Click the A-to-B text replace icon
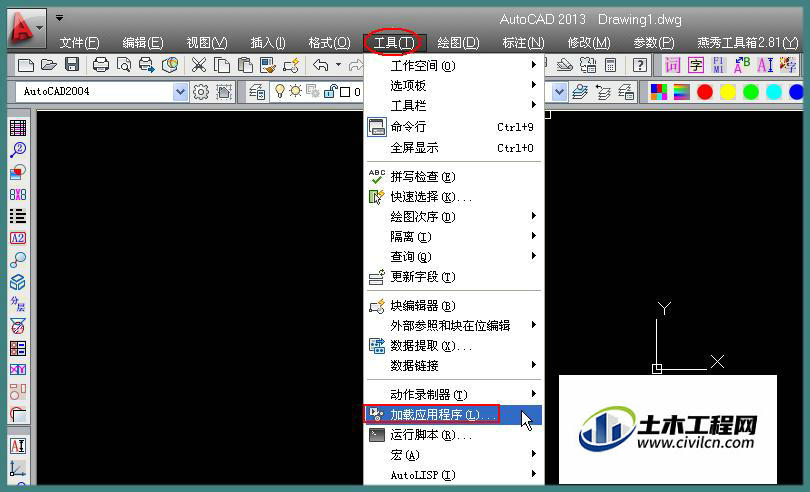This screenshot has width=810, height=492. (741, 65)
